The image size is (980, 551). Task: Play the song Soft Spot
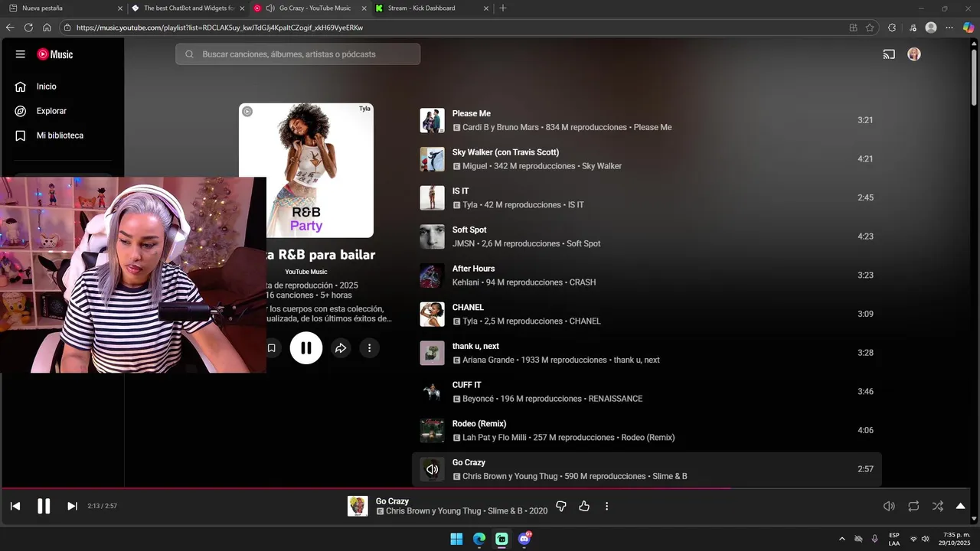pyautogui.click(x=469, y=230)
